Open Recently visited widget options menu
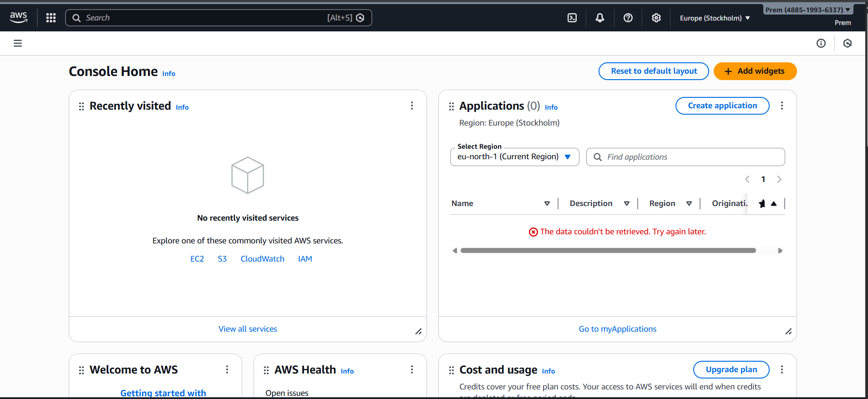868x399 pixels. (x=412, y=106)
